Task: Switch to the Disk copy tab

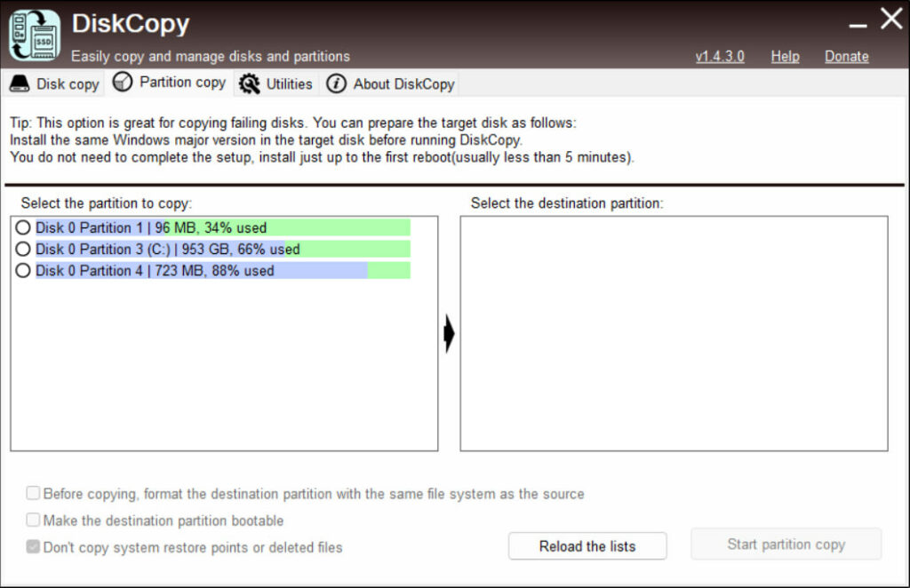Action: [x=54, y=84]
